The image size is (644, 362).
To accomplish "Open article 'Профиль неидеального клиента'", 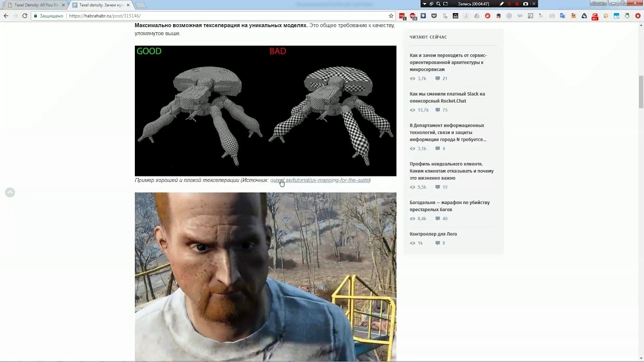I will click(451, 171).
